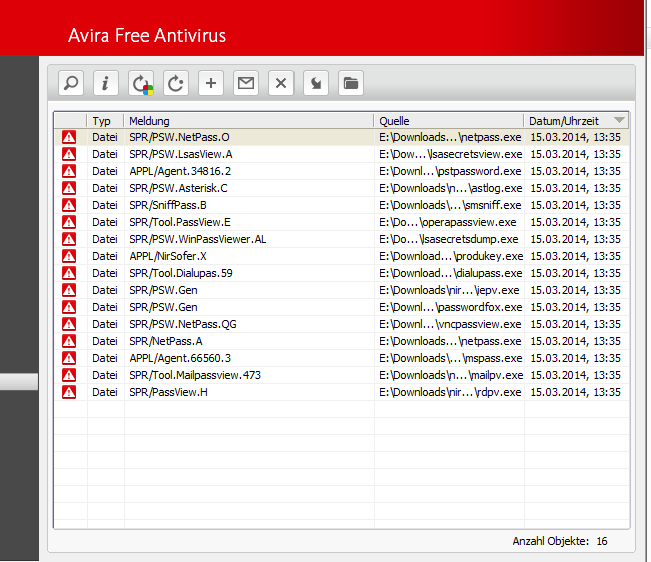Click warning icon of SPR/PassView.H row

click(x=69, y=392)
